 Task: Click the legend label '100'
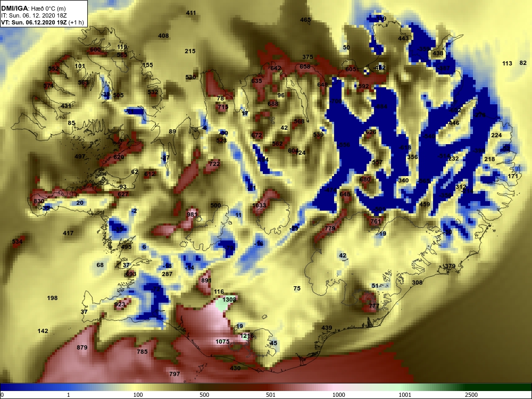tap(138, 395)
